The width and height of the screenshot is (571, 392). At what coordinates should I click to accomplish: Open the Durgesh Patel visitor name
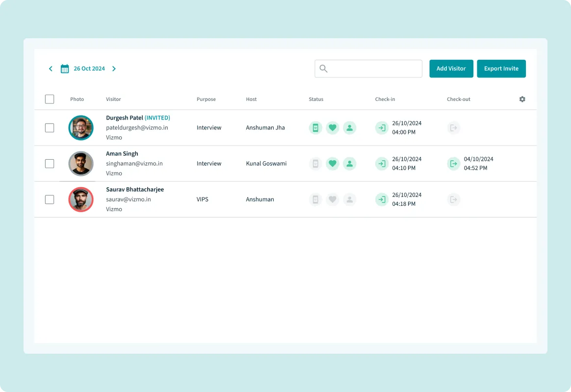tap(125, 118)
